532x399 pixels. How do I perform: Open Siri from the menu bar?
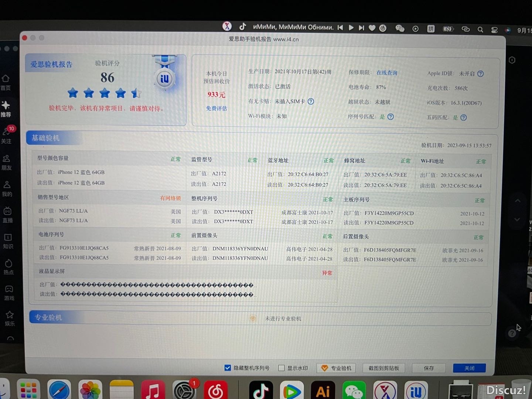(x=508, y=30)
